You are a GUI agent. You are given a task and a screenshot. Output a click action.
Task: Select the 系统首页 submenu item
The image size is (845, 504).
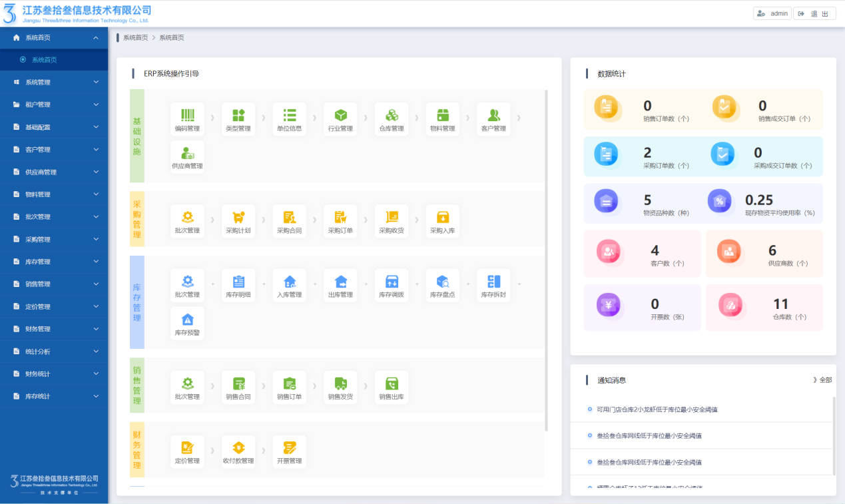44,60
